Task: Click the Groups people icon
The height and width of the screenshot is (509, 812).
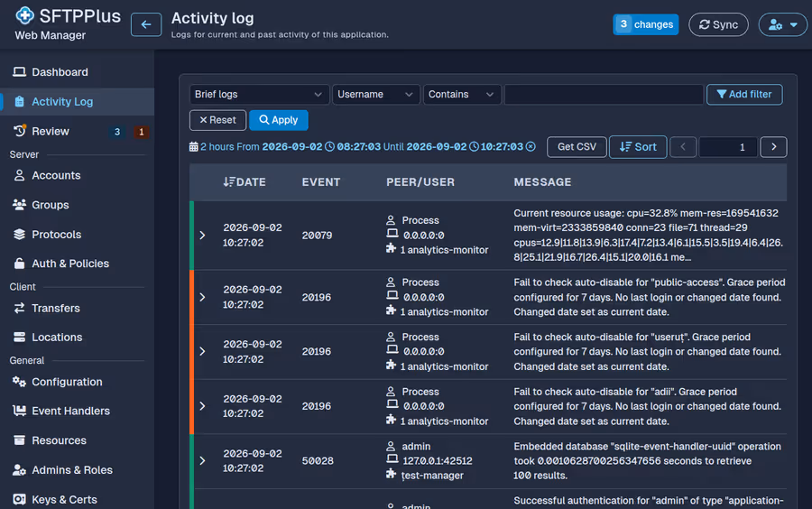Action: [19, 205]
